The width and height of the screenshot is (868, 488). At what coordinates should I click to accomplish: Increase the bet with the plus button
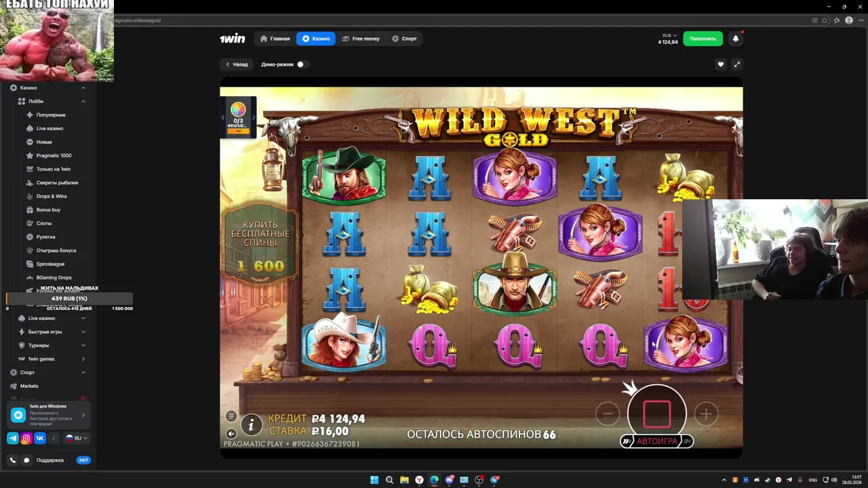click(x=705, y=413)
